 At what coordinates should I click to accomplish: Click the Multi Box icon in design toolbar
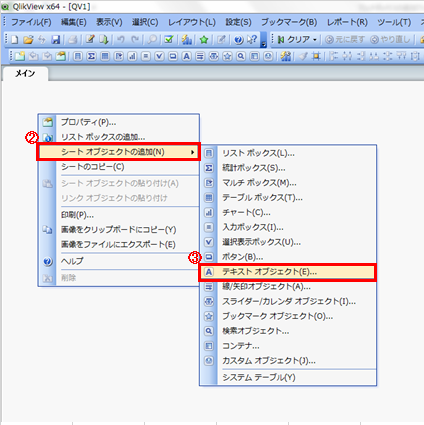[x=118, y=56]
